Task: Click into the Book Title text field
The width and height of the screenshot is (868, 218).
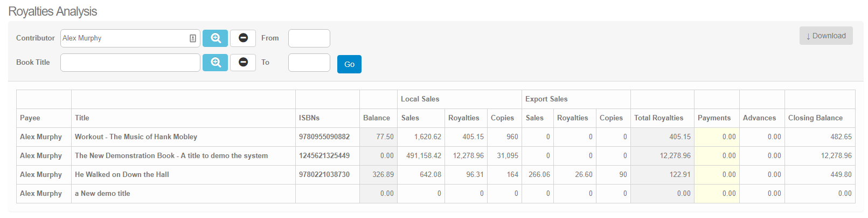Action: point(130,63)
